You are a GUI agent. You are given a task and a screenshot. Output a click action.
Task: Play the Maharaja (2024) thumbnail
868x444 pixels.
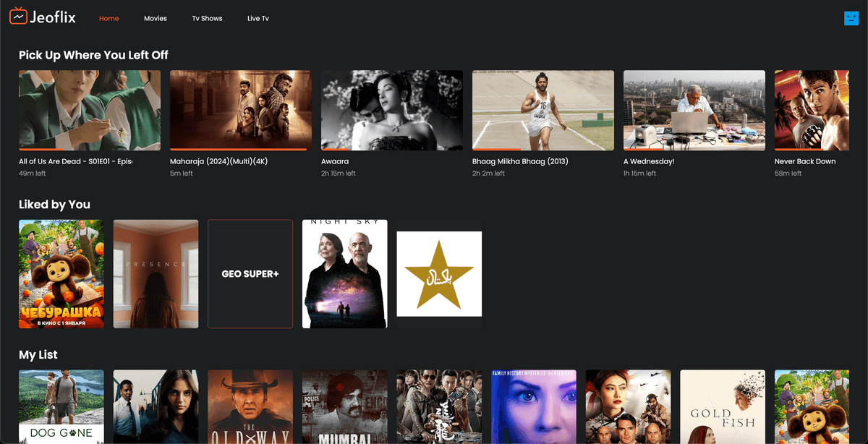pos(240,110)
